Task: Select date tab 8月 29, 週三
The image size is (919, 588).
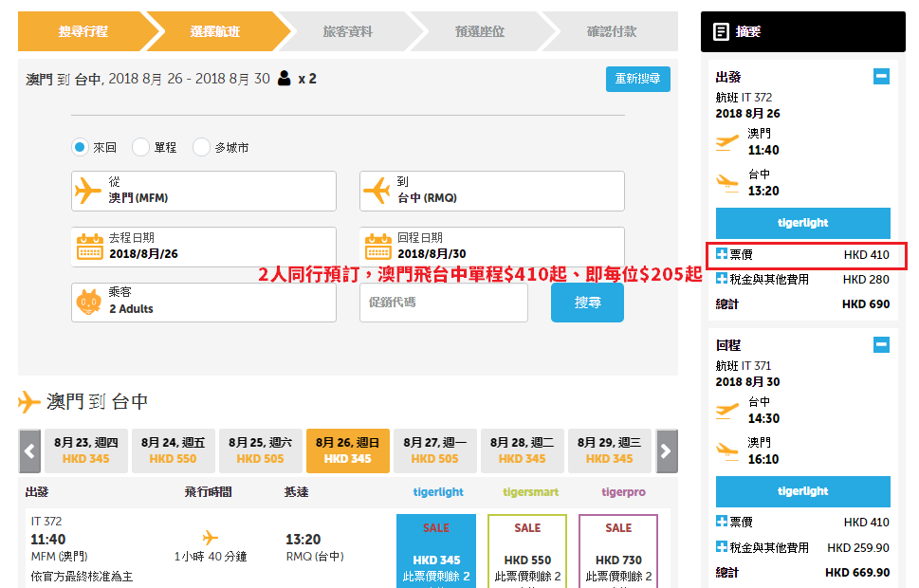Action: (610, 450)
